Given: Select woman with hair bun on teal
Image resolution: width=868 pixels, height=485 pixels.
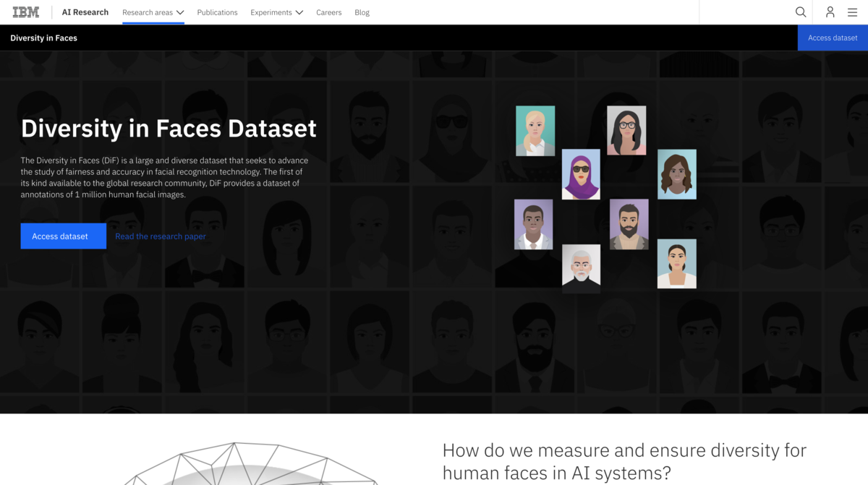Looking at the screenshot, I should coord(677,264).
